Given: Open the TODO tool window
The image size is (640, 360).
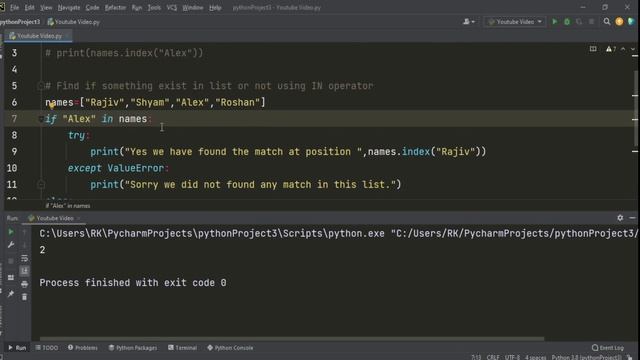Looking at the screenshot, I should pyautogui.click(x=47, y=348).
